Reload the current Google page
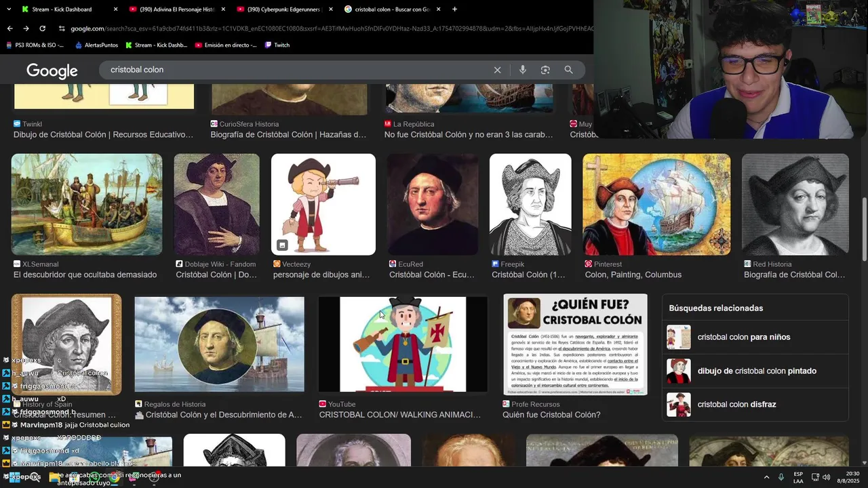Image resolution: width=868 pixels, height=488 pixels. click(42, 28)
